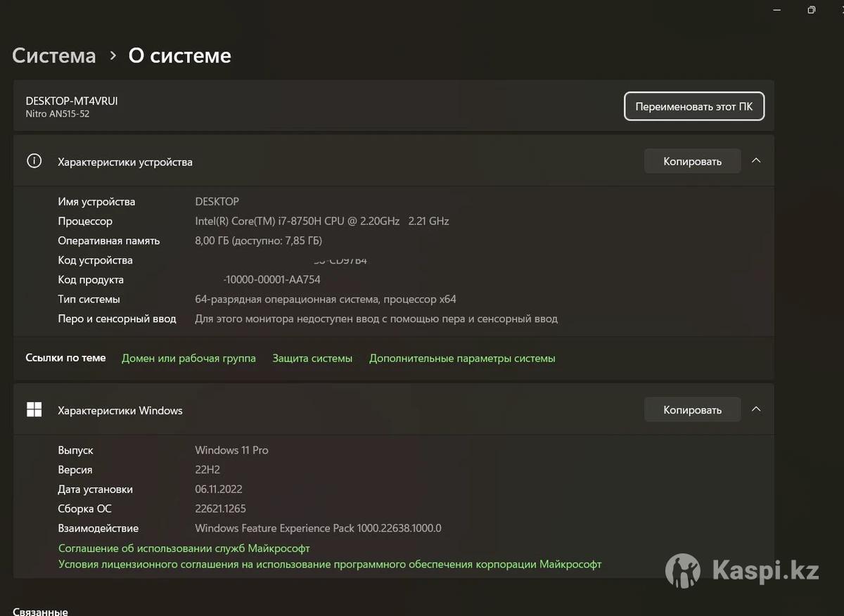
Task: Select version value 22H2
Action: [x=209, y=470]
